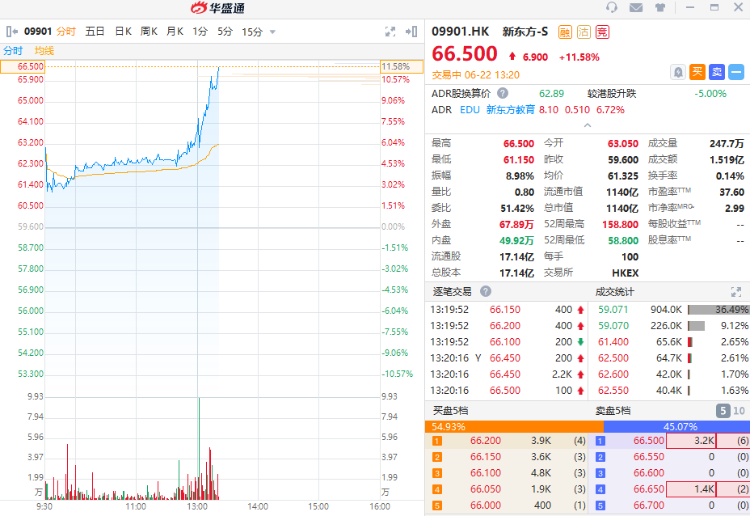Open the skin theme shirt icon
Screen dimensions: 750x516
coord(660,8)
